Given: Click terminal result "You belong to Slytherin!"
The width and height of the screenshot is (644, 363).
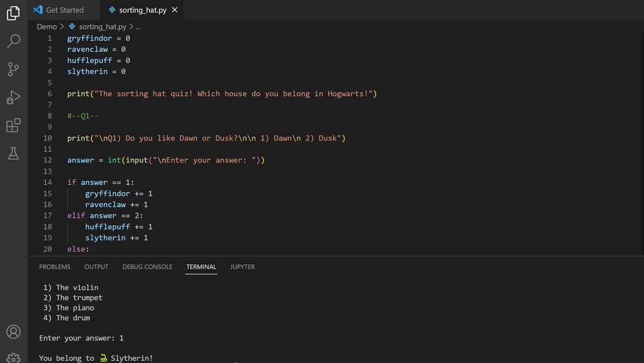Looking at the screenshot, I should tap(96, 358).
